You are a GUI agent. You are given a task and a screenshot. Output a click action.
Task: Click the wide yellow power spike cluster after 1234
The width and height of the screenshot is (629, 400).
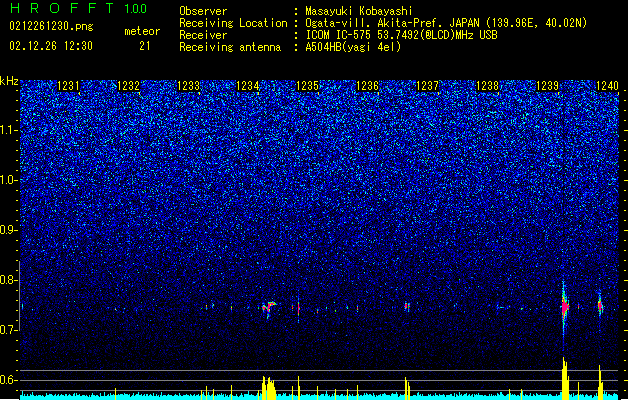point(269,388)
